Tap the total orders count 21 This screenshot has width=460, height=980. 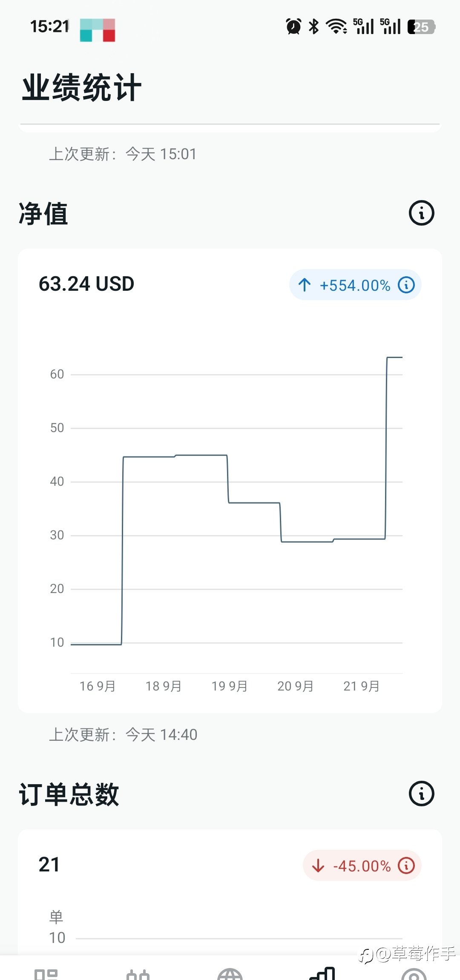pyautogui.click(x=49, y=865)
